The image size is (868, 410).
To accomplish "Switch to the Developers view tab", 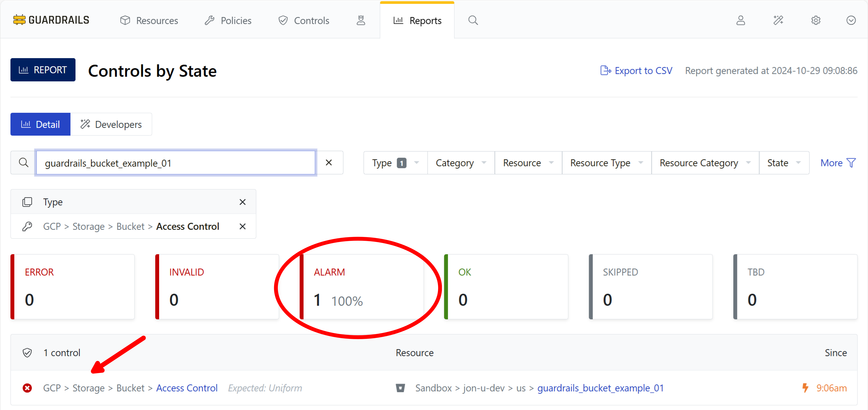I will (x=111, y=124).
